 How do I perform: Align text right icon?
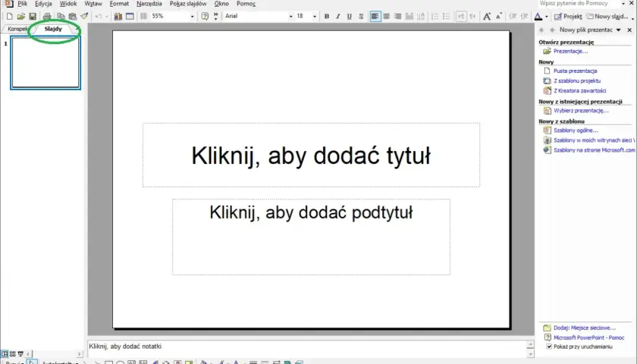[x=397, y=17]
